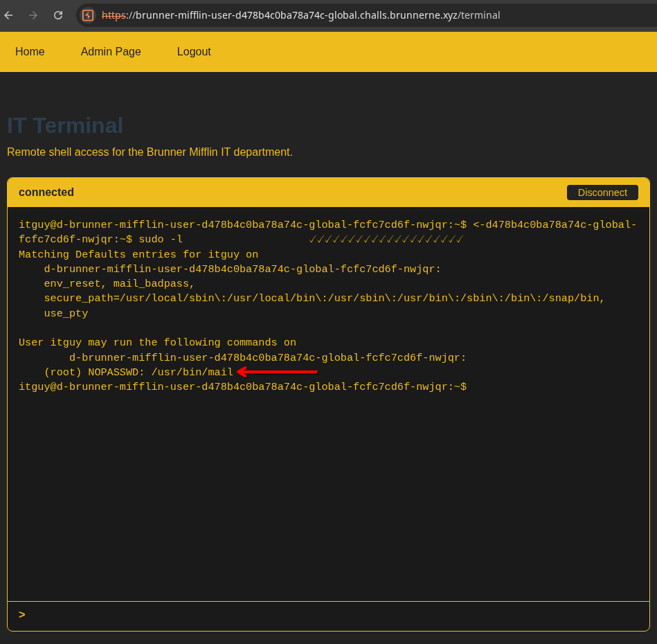Click '(root) NOPASSWD: /usr/bin/mail' line
This screenshot has height=644, width=657.
[x=138, y=372]
